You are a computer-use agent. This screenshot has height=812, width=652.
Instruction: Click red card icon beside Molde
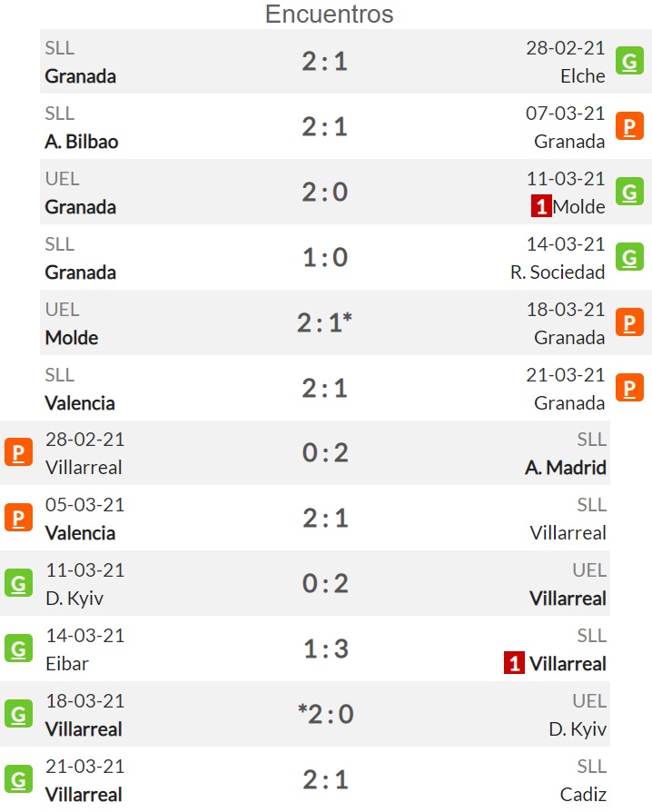(541, 206)
